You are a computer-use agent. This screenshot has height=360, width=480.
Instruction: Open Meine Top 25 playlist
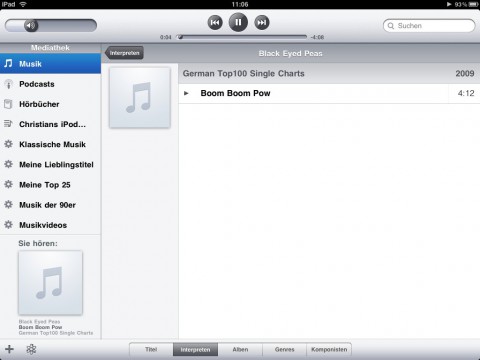point(50,185)
